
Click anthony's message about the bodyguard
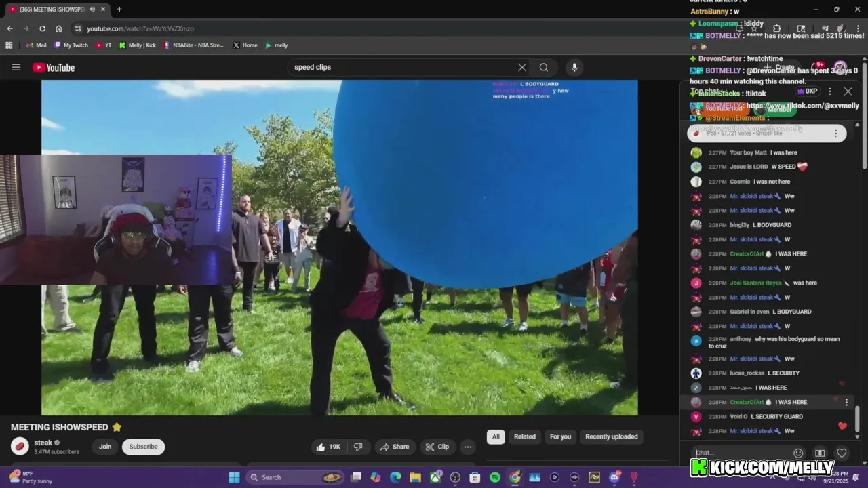[766, 342]
